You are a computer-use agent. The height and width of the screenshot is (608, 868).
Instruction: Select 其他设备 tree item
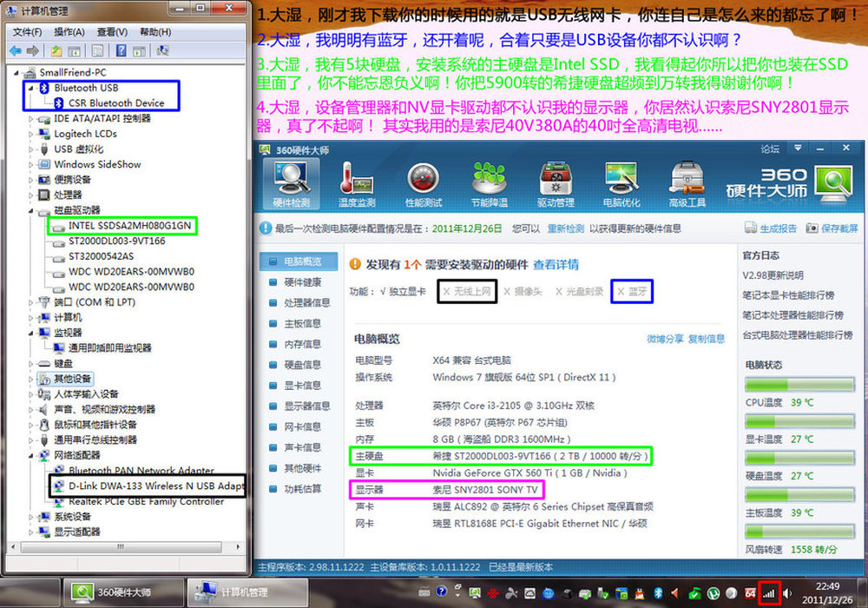72,379
